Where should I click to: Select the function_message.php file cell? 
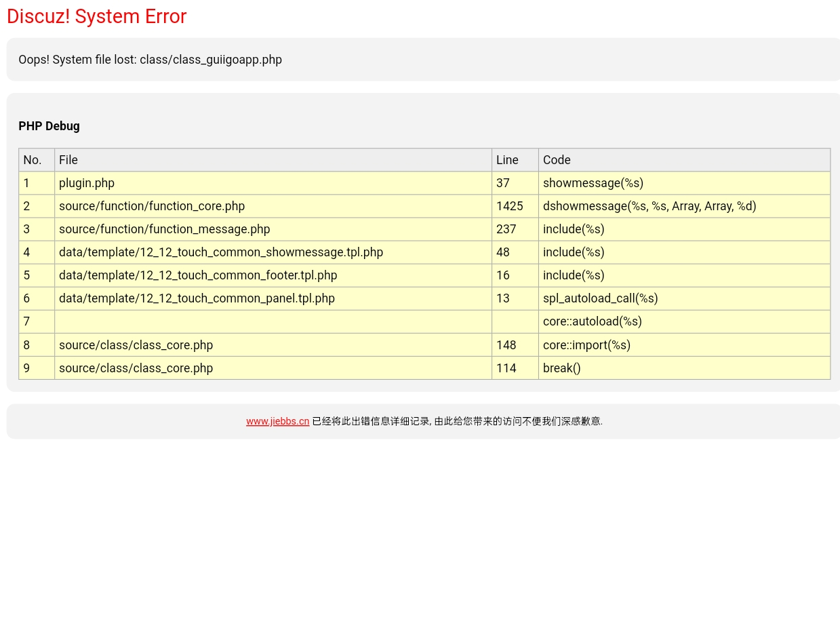click(x=164, y=229)
